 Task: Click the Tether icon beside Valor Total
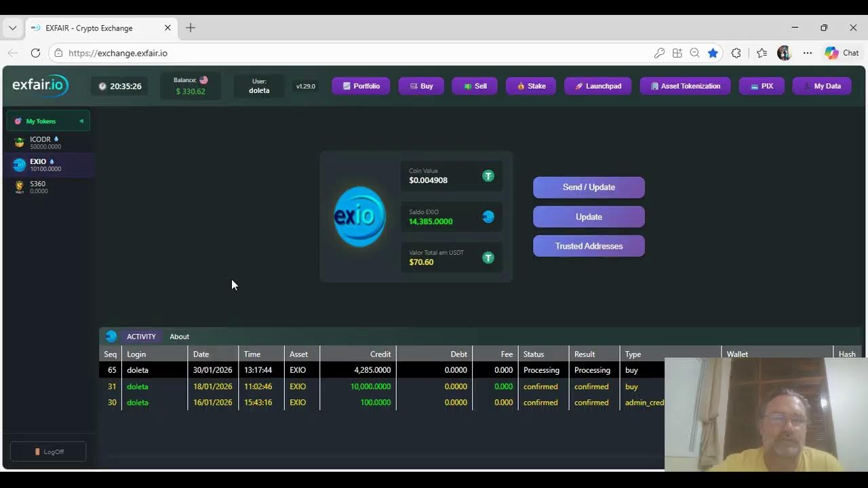point(488,258)
